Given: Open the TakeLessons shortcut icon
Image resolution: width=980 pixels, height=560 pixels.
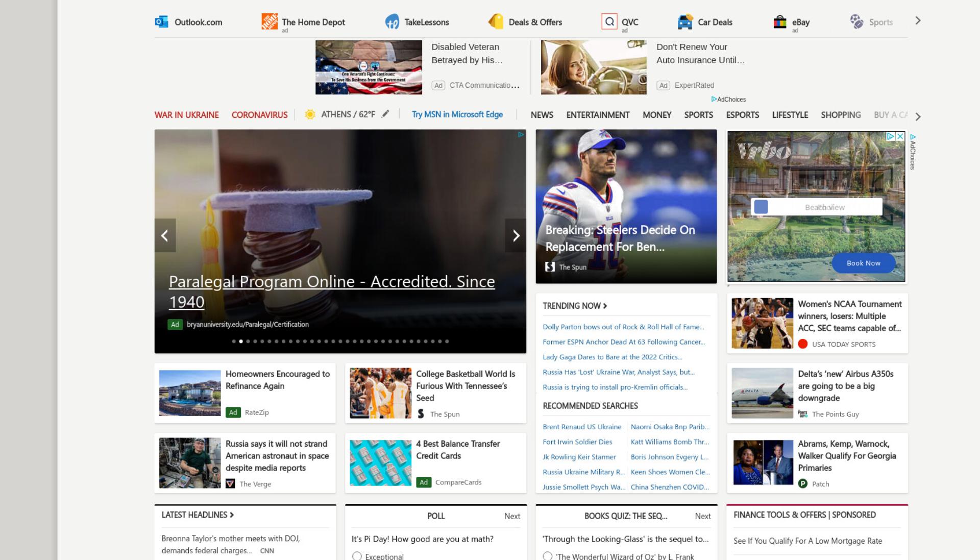Looking at the screenshot, I should (x=392, y=21).
